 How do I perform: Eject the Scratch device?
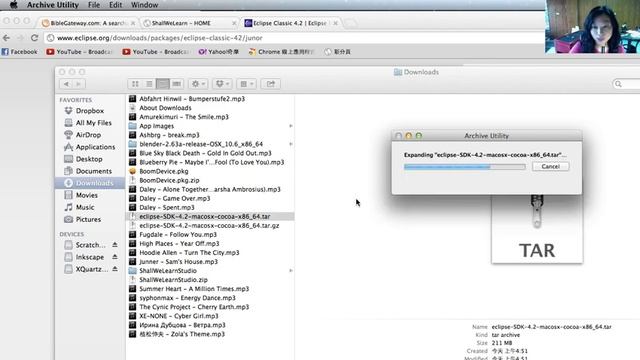[115, 245]
